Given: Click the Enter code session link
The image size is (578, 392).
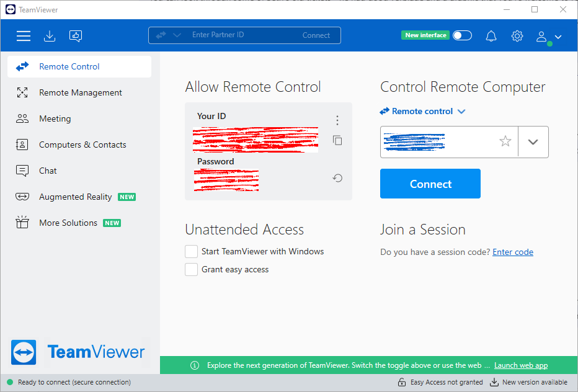Looking at the screenshot, I should [x=512, y=252].
